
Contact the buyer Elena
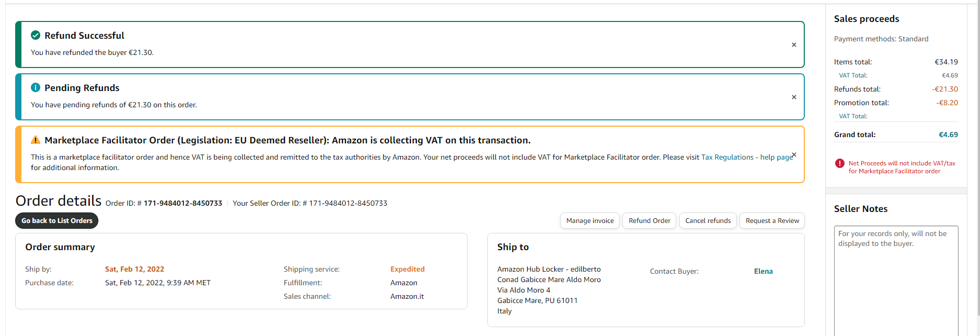763,271
